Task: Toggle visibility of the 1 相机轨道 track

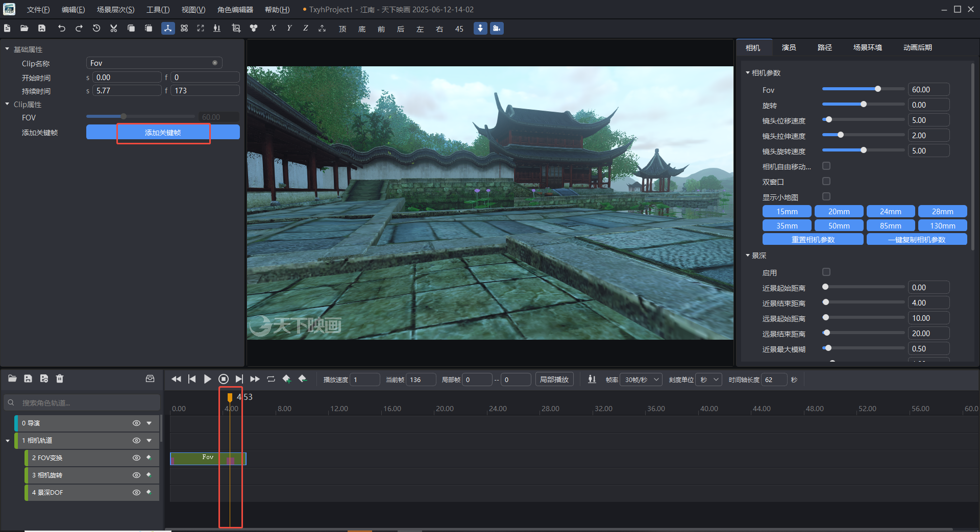Action: click(136, 440)
